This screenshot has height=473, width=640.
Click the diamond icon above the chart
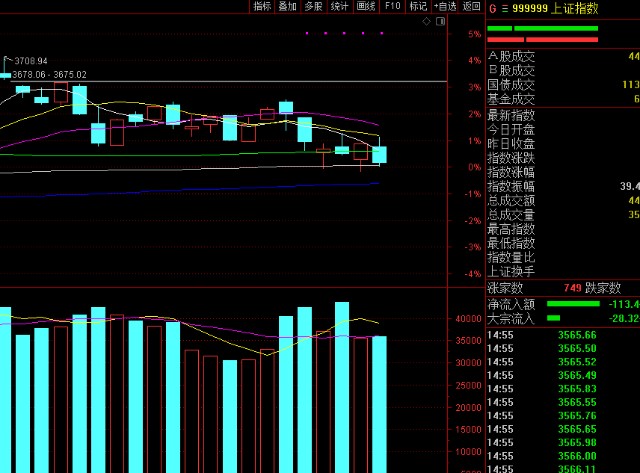click(x=427, y=20)
